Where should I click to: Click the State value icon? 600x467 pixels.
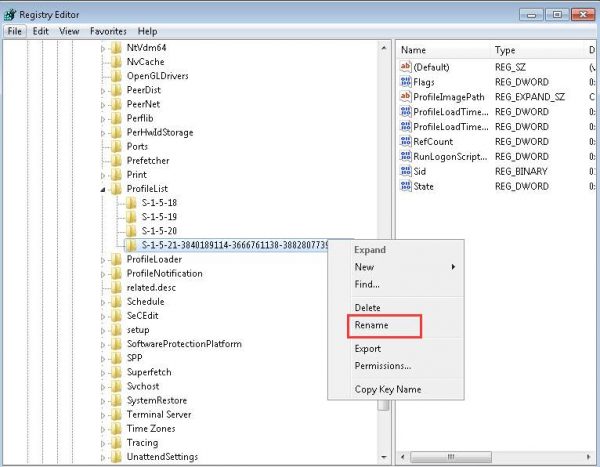pyautogui.click(x=406, y=186)
